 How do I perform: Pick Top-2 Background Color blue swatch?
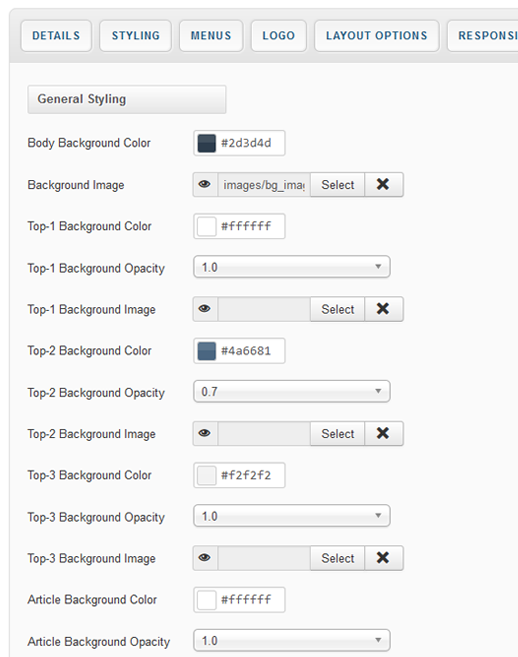coord(207,351)
